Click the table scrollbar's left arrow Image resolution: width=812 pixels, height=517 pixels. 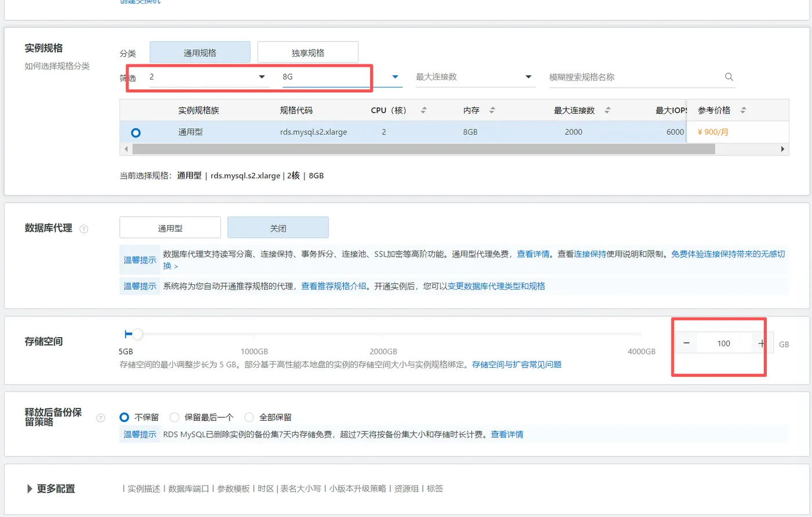point(126,149)
